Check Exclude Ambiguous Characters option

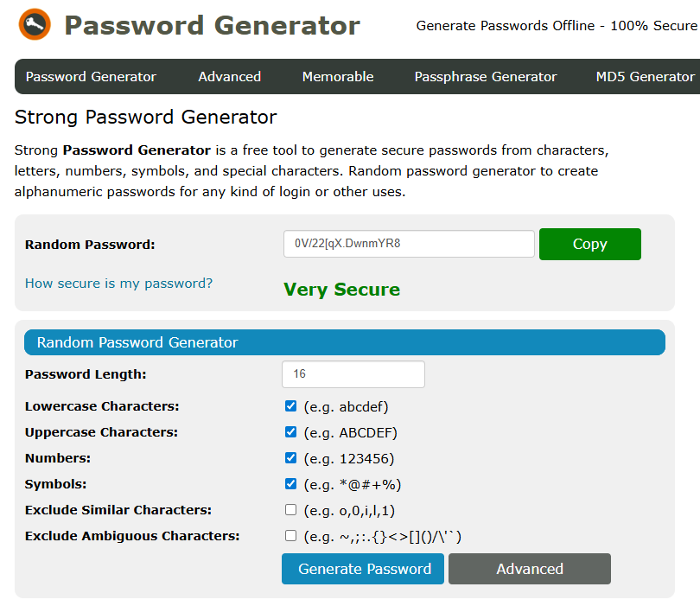(x=291, y=536)
